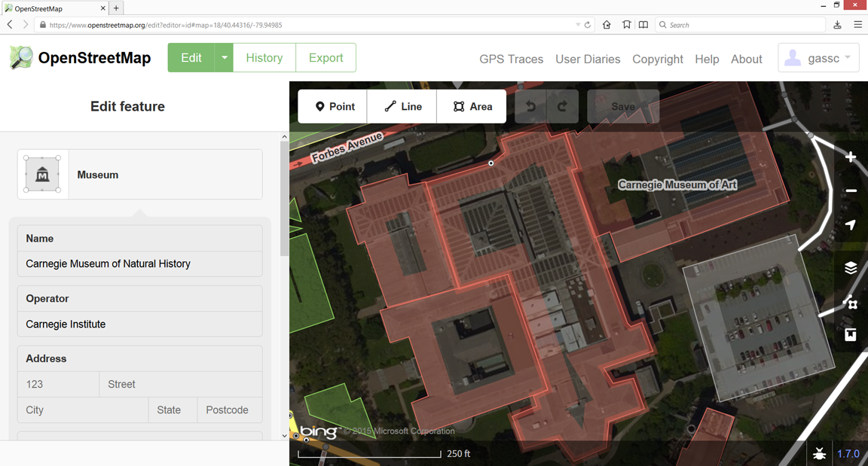Close the OpenStreetMap browser tab
This screenshot has width=868, height=466.
[103, 8]
